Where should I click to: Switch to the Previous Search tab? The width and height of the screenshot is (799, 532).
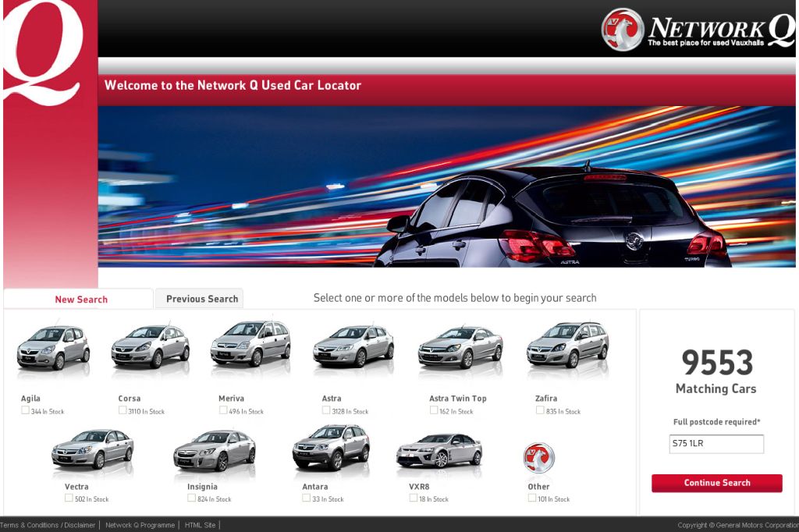(x=199, y=299)
